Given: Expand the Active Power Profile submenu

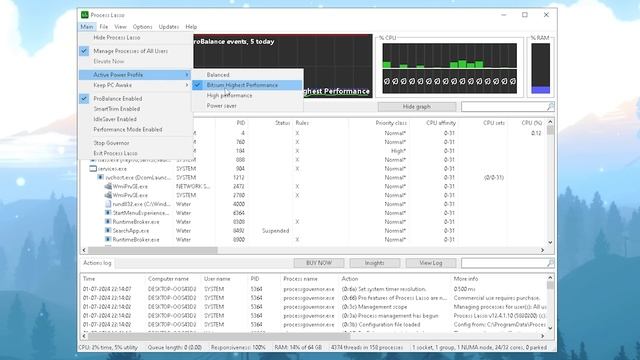Looking at the screenshot, I should [x=135, y=75].
